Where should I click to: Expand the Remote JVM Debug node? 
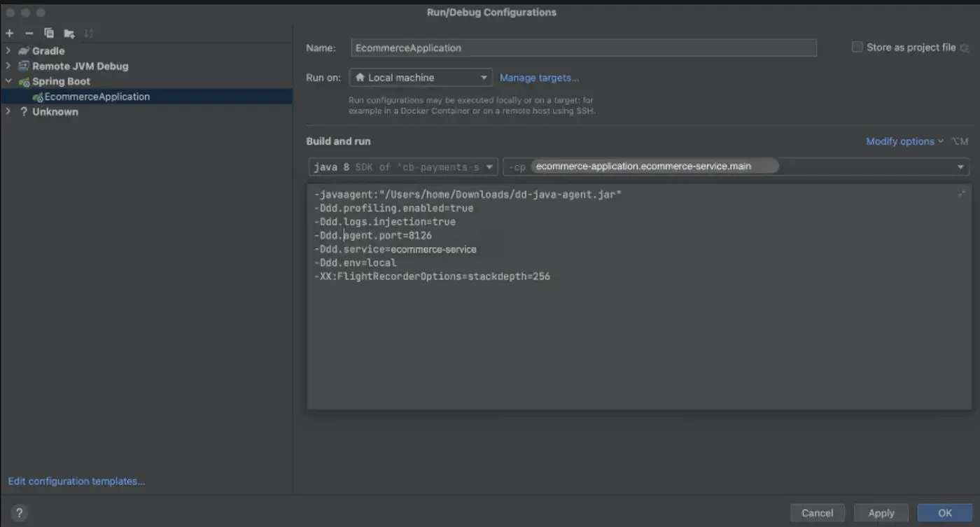[x=8, y=66]
